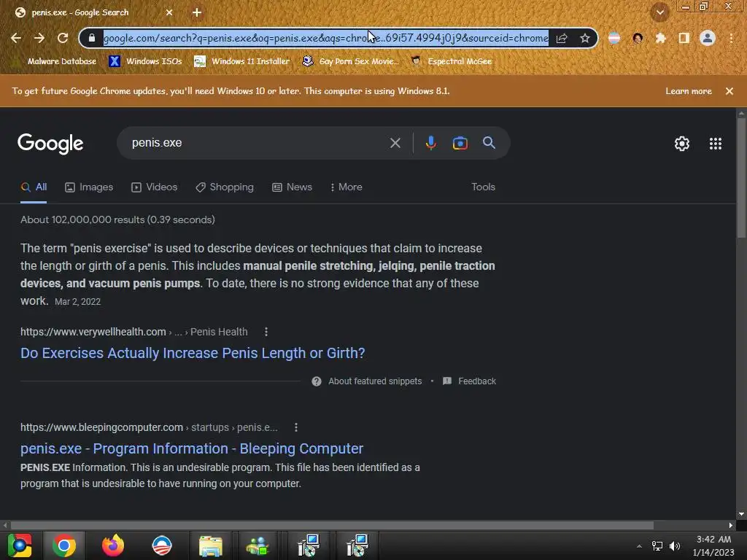Click the horizontal scrollbar thumb

tap(332, 525)
